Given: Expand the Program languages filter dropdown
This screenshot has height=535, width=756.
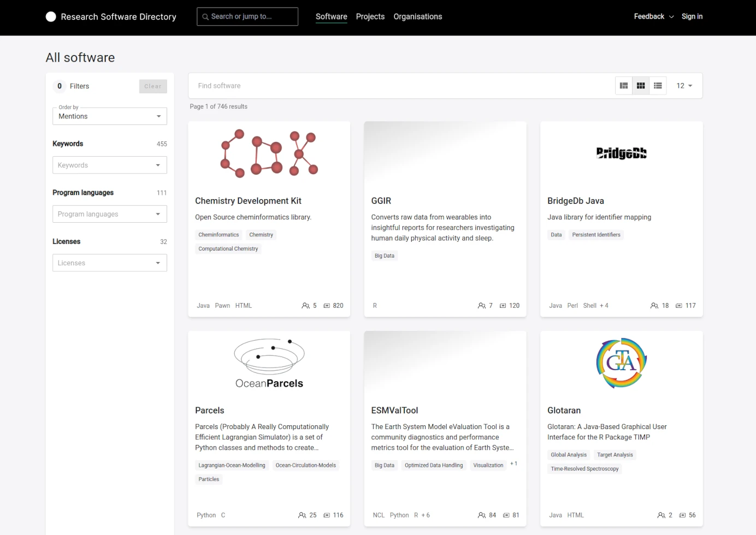Looking at the screenshot, I should [109, 214].
